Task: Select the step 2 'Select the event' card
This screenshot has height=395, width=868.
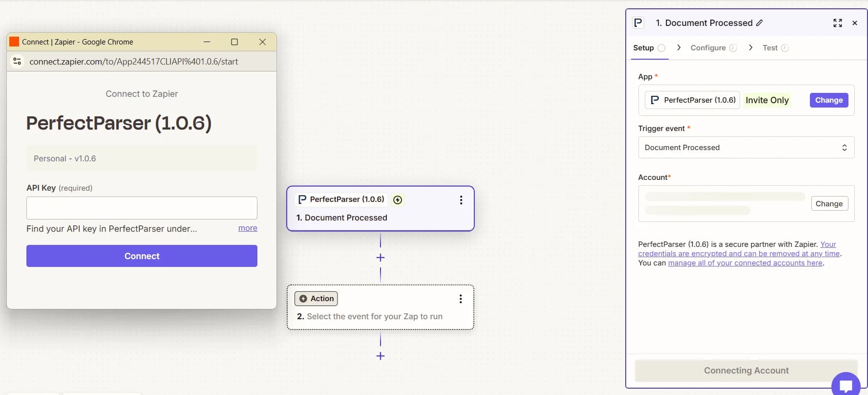Action: (380, 307)
